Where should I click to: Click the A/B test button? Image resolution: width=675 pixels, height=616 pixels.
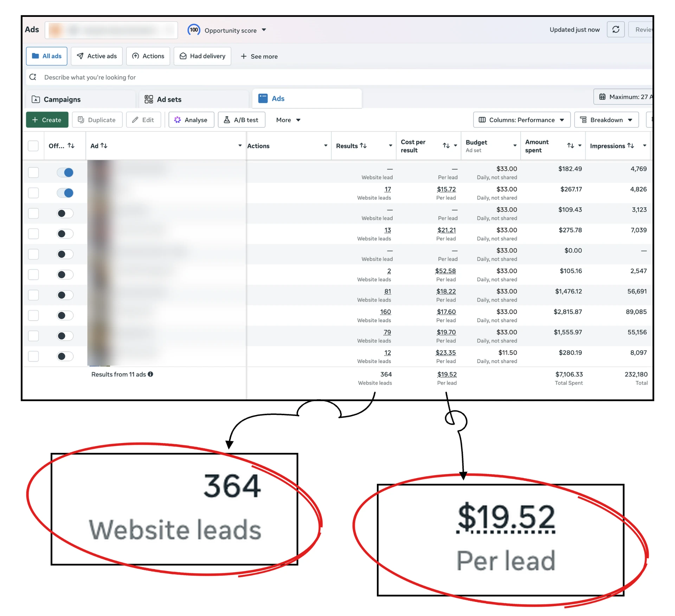click(242, 120)
